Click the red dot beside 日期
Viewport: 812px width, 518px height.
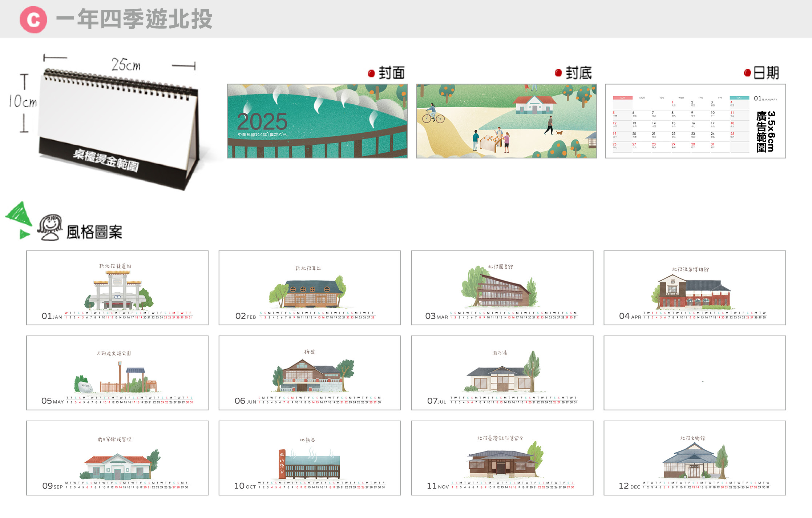click(747, 73)
